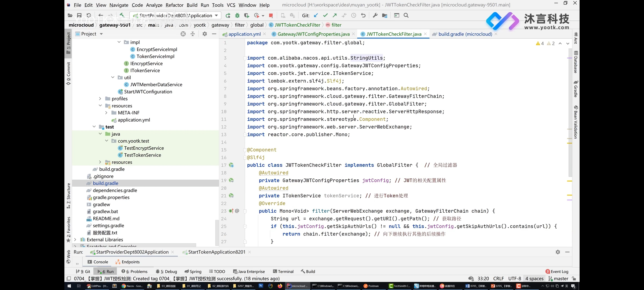Click the master Git branch widget
This screenshot has height=290, width=644.
tap(558, 279)
